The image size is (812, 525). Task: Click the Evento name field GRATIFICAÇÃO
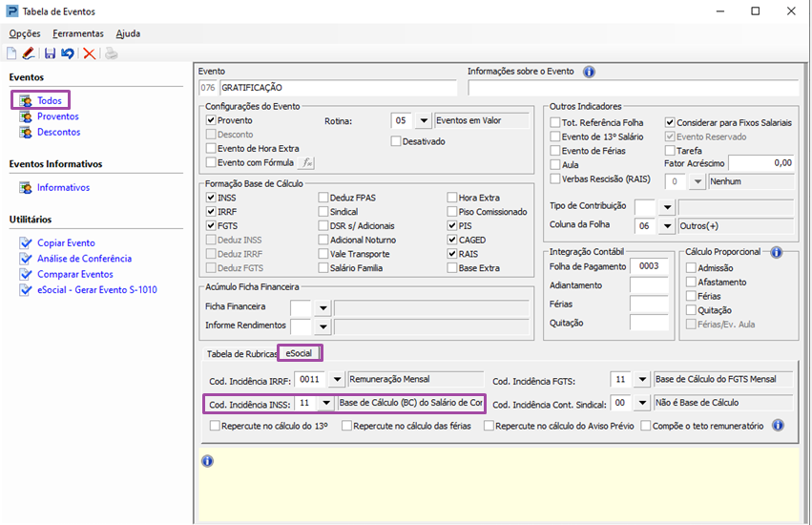[x=339, y=88]
